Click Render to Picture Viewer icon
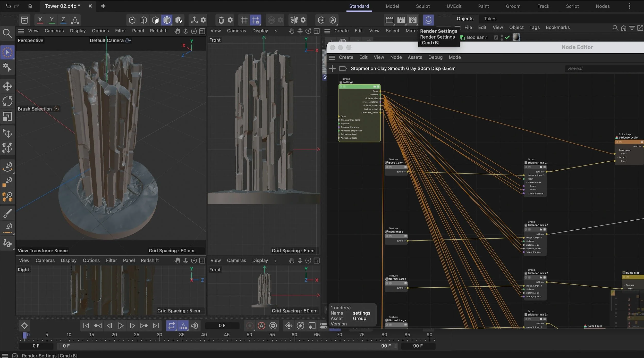Image resolution: width=644 pixels, height=358 pixels. tap(401, 20)
